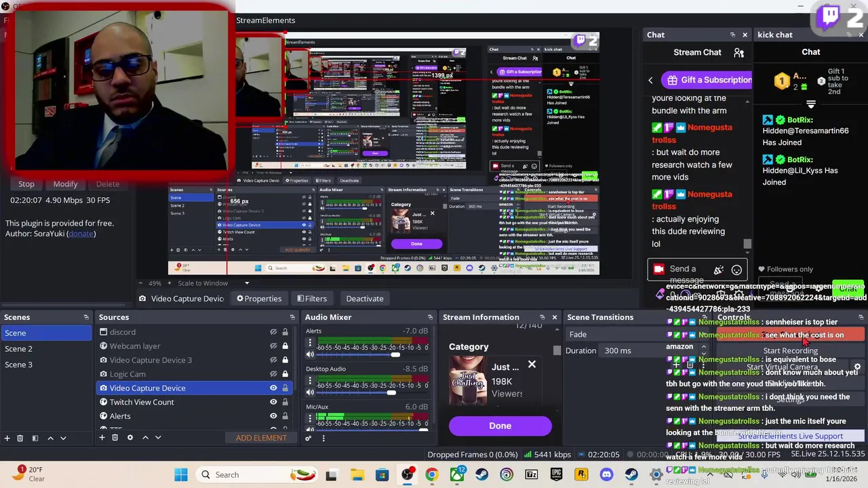Open Filters for the selected source
The height and width of the screenshot is (488, 868).
(x=312, y=298)
